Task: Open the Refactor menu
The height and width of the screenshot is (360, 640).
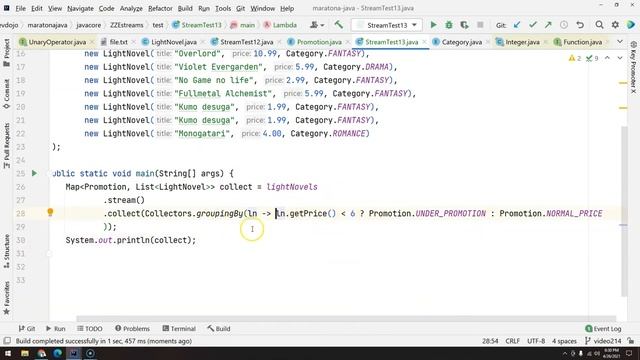Action: pos(160,8)
